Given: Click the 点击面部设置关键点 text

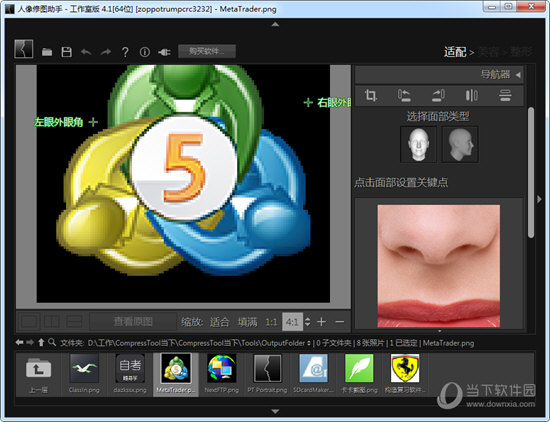Looking at the screenshot, I should coord(401,182).
